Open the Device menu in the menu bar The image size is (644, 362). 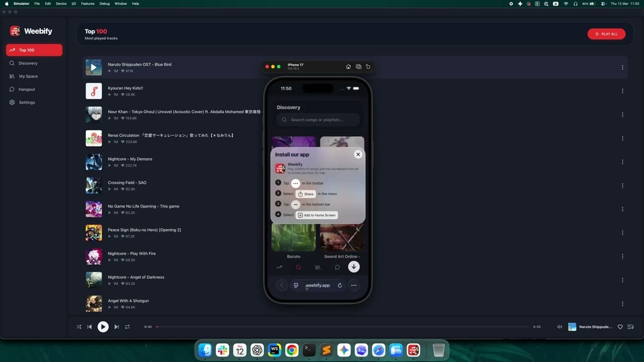pos(61,4)
